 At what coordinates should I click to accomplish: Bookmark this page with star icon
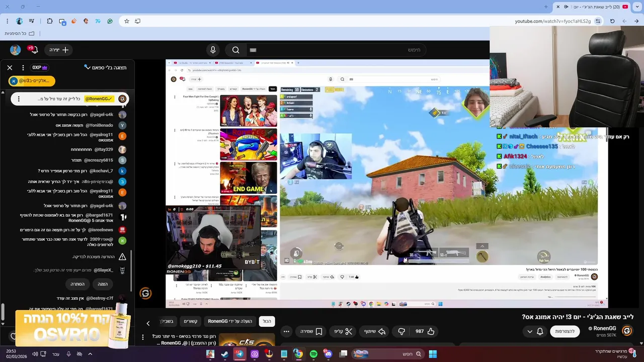click(127, 21)
